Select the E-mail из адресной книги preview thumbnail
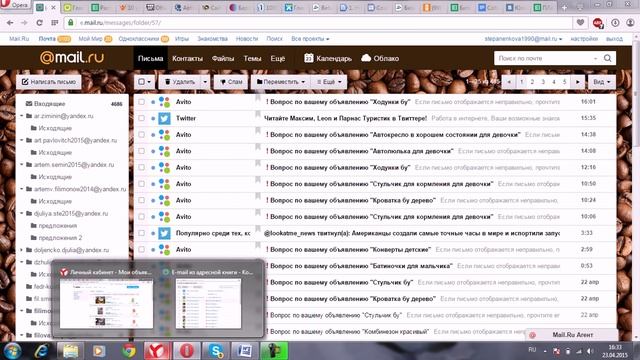This screenshot has width=640, height=360. coord(208,304)
